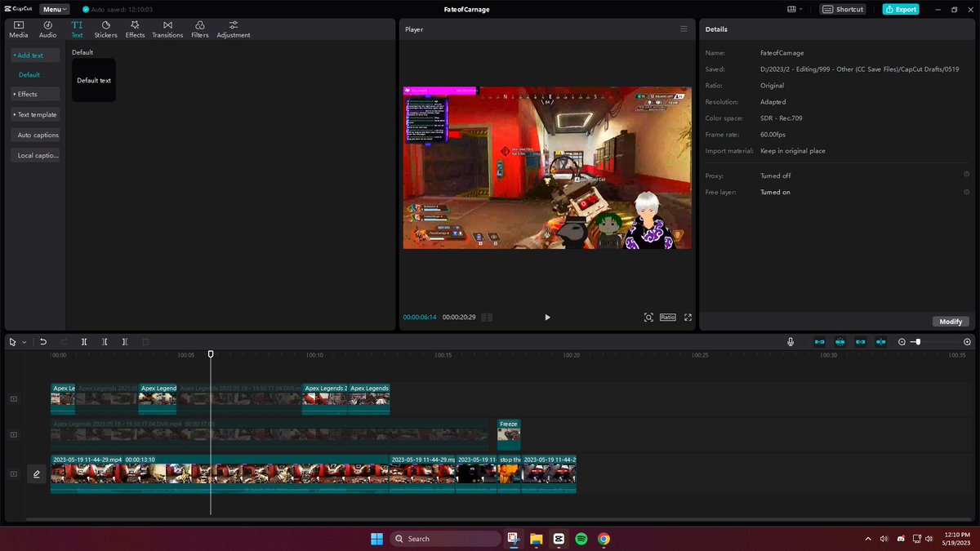The image size is (980, 551).
Task: Open Spotify from taskbar
Action: pos(581,539)
